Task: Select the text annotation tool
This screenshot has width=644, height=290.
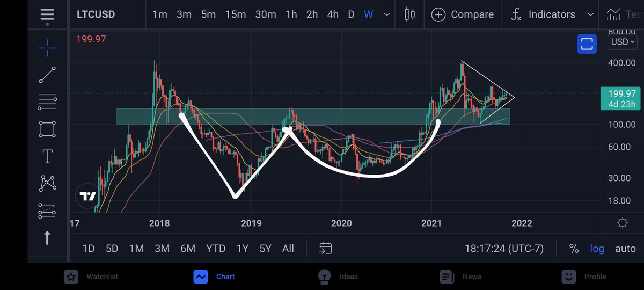Action: click(47, 156)
